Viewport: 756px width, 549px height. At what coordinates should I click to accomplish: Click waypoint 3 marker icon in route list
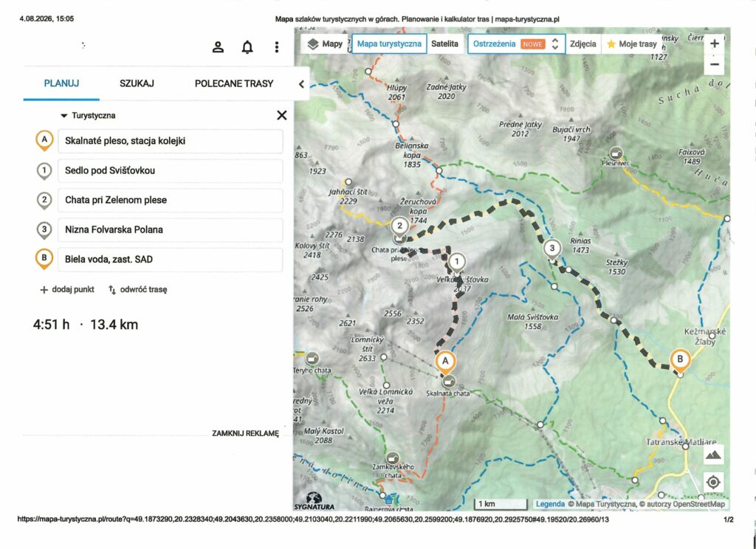tap(44, 230)
